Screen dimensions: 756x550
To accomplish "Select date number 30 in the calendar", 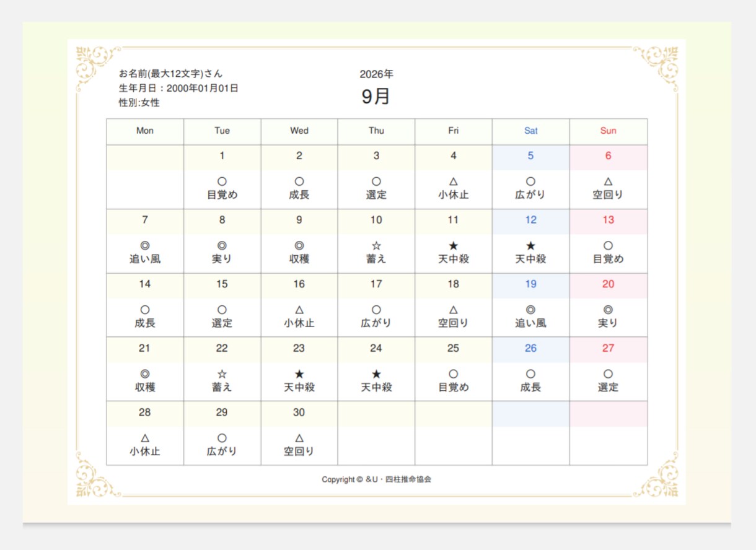I will click(x=299, y=412).
